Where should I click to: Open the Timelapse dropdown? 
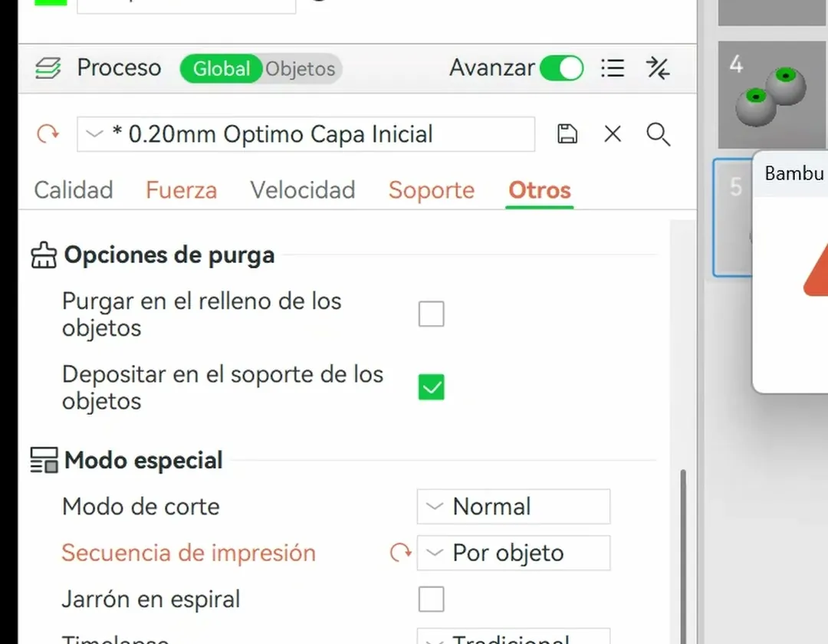pyautogui.click(x=513, y=636)
